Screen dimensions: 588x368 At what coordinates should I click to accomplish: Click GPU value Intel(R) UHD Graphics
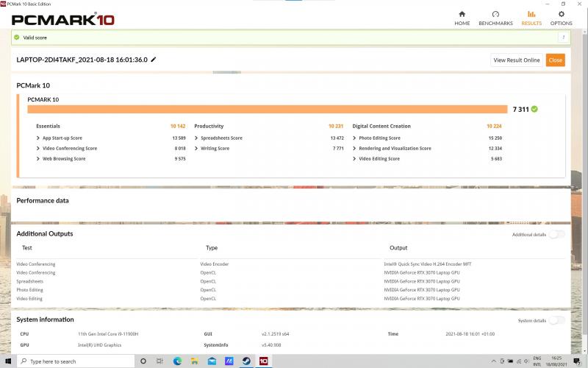tap(99, 344)
